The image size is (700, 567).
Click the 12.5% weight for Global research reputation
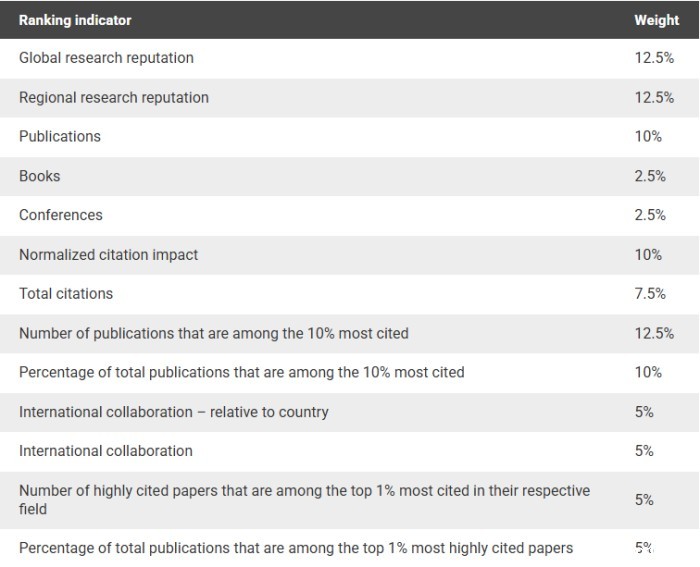(654, 58)
